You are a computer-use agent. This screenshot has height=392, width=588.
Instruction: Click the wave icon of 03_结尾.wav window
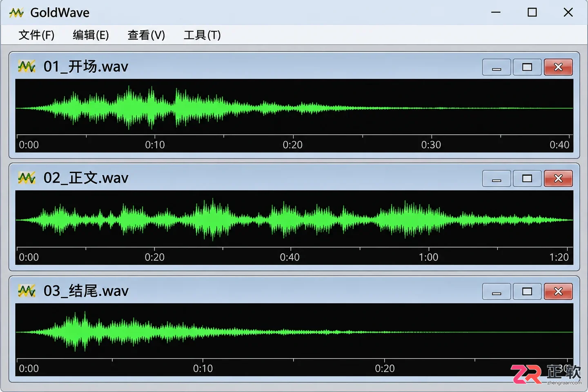coord(27,291)
